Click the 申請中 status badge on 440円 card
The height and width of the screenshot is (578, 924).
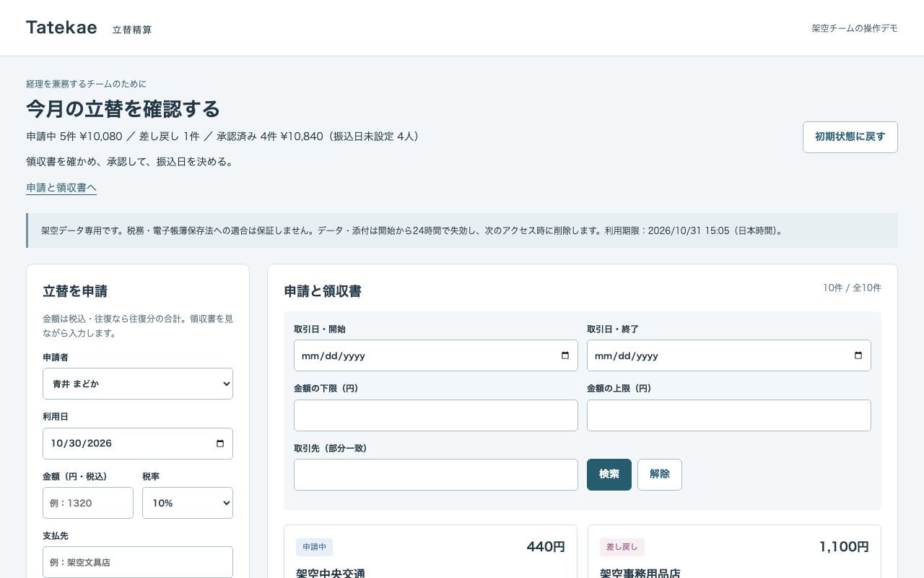tap(314, 547)
